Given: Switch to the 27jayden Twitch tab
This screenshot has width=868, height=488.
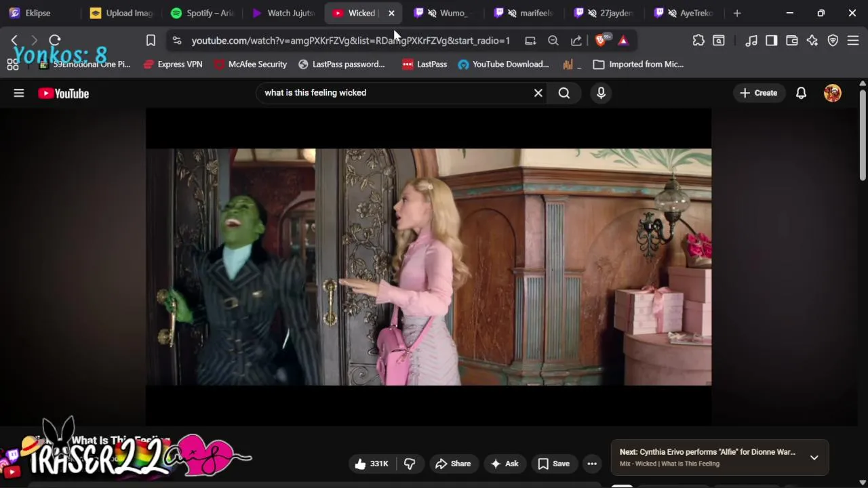Looking at the screenshot, I should pos(606,13).
